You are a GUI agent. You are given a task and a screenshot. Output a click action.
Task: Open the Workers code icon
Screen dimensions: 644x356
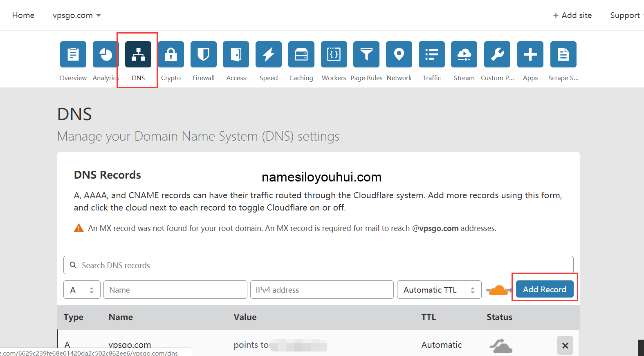pos(334,54)
